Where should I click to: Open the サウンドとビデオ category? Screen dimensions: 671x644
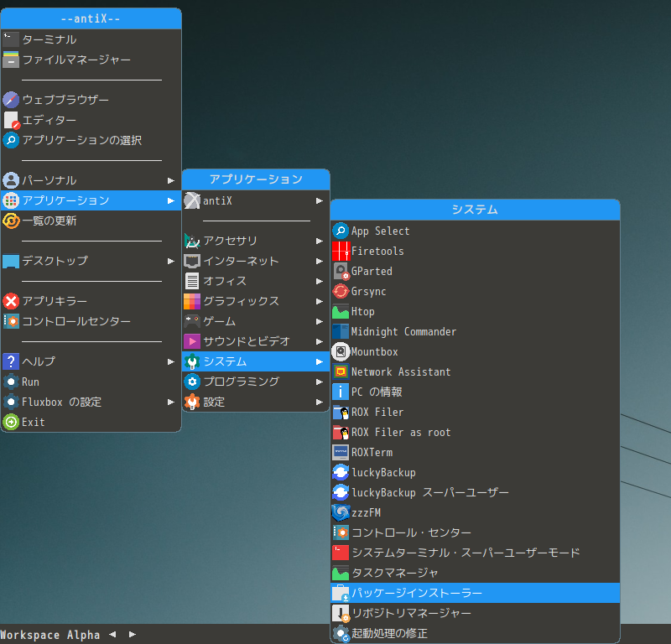coord(256,341)
